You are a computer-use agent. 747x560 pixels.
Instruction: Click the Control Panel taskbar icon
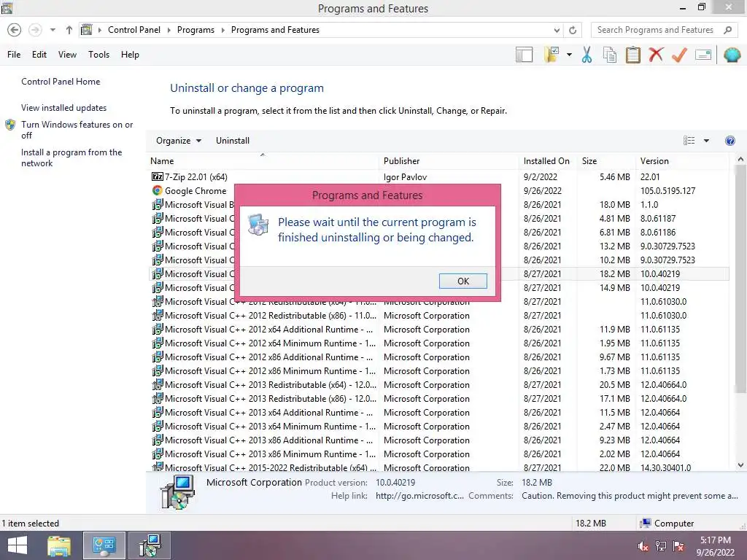(x=104, y=545)
